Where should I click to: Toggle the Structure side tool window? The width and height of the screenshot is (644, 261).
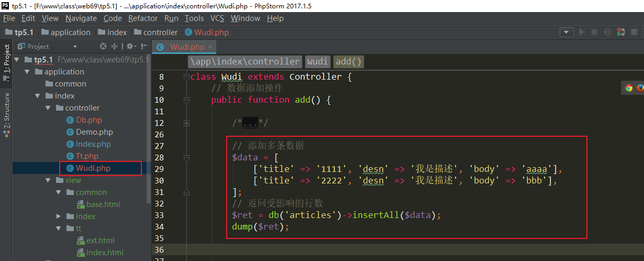pos(6,114)
